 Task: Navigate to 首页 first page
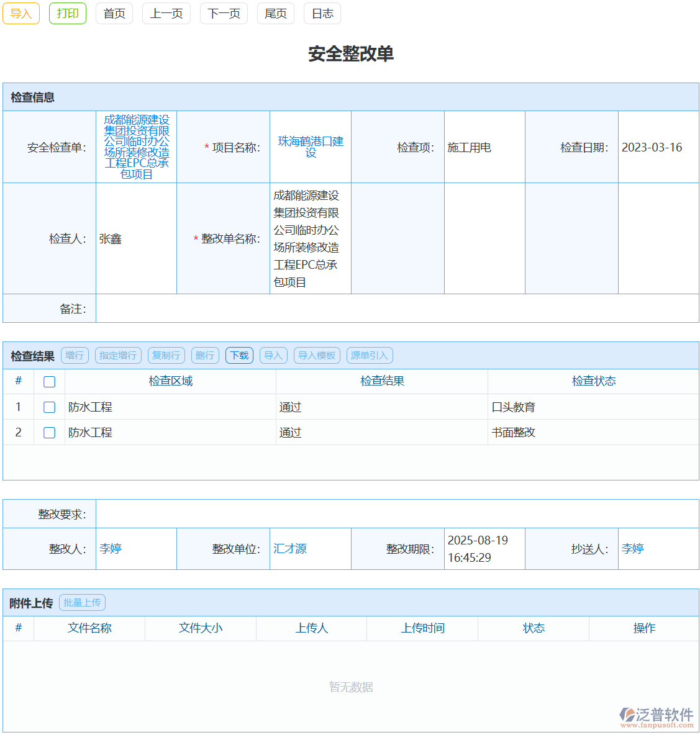pyautogui.click(x=114, y=13)
